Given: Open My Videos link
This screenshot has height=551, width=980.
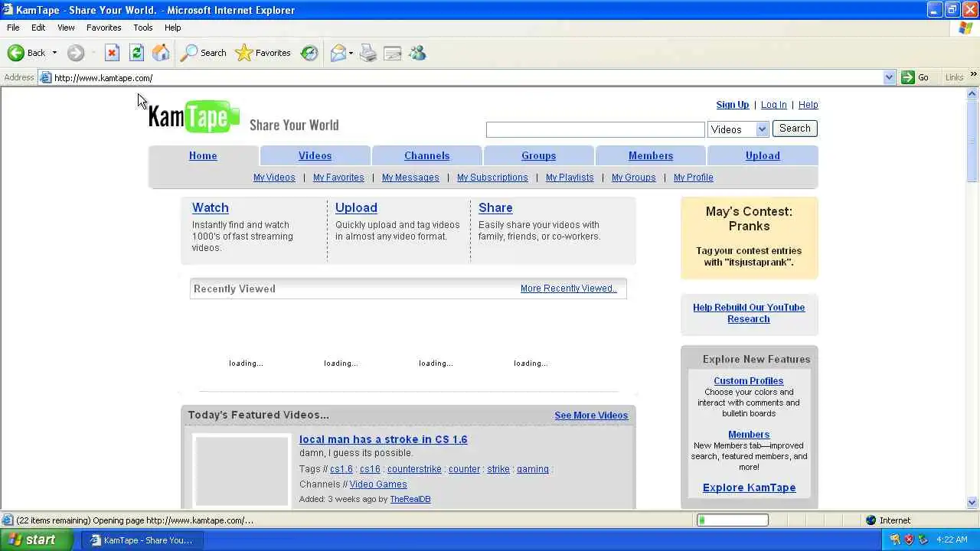Looking at the screenshot, I should tap(274, 178).
